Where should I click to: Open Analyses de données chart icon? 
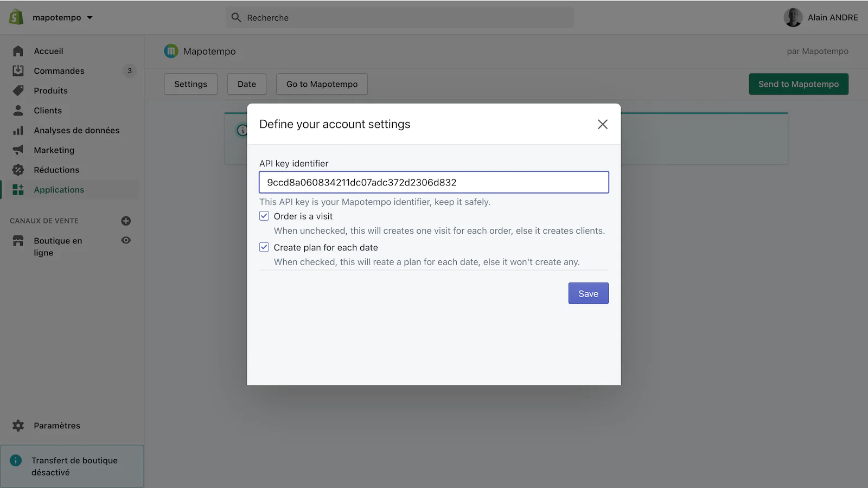(18, 131)
